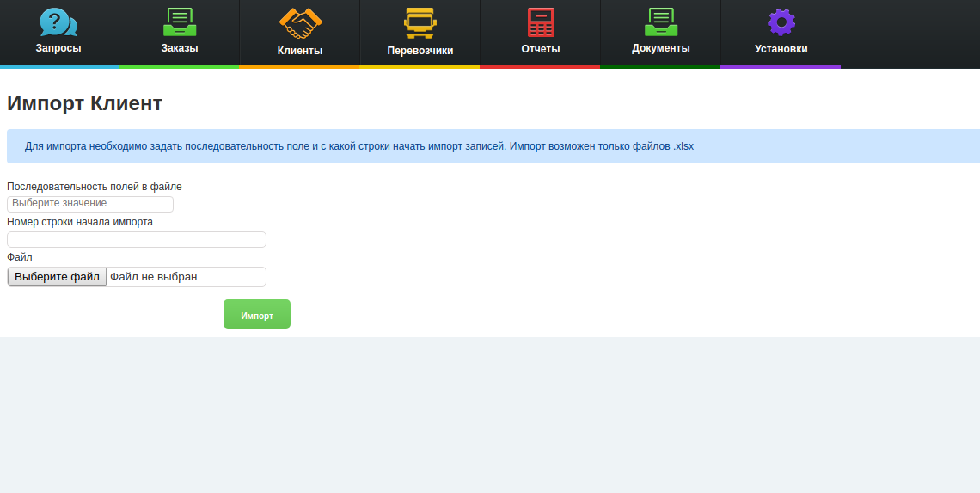Viewport: 980px width, 493px height.
Task: Focus the 'Номер строки начала импорта' input
Action: pos(136,240)
